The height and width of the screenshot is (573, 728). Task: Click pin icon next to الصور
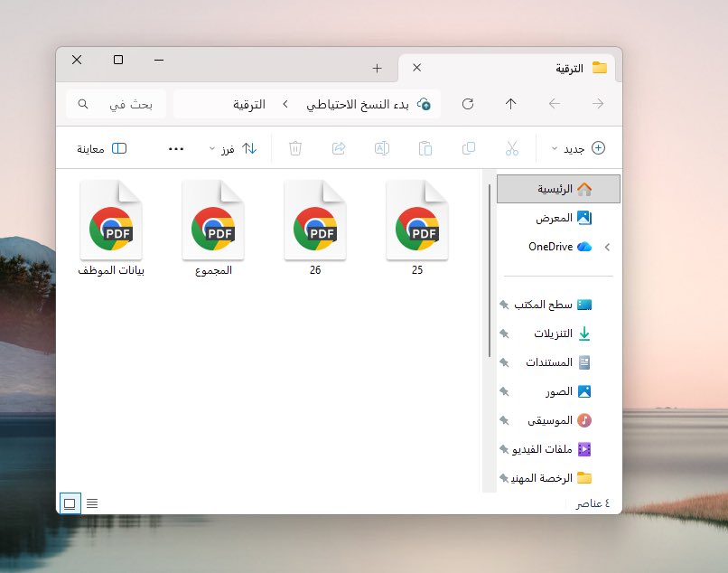pyautogui.click(x=504, y=391)
